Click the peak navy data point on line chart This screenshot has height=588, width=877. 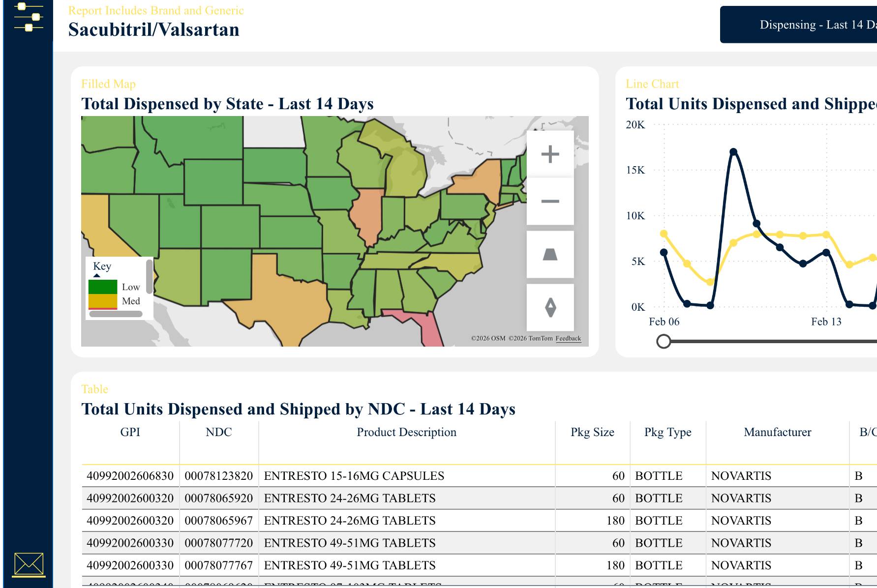[x=733, y=151]
